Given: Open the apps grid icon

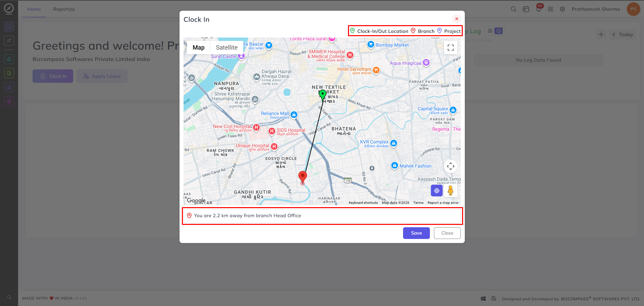Looking at the screenshot, I should click(550, 9).
